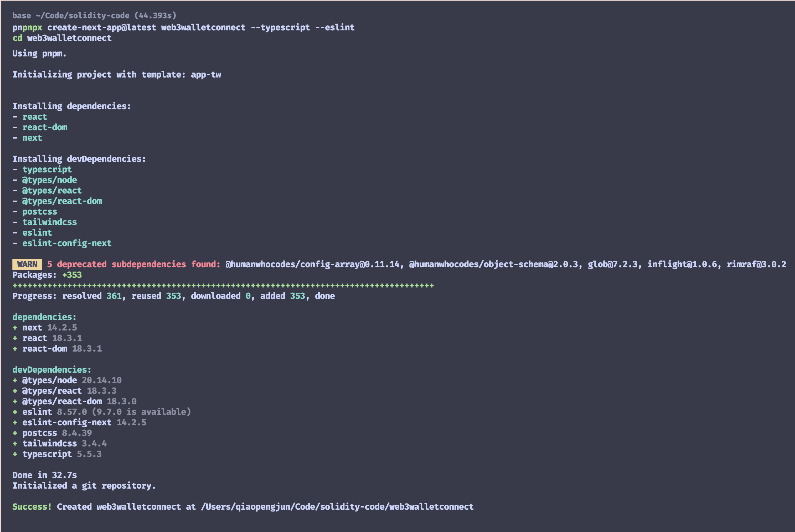Click the /Users/qiaopengjun/Code/solidity-code/web3walletconnect path

[337, 507]
